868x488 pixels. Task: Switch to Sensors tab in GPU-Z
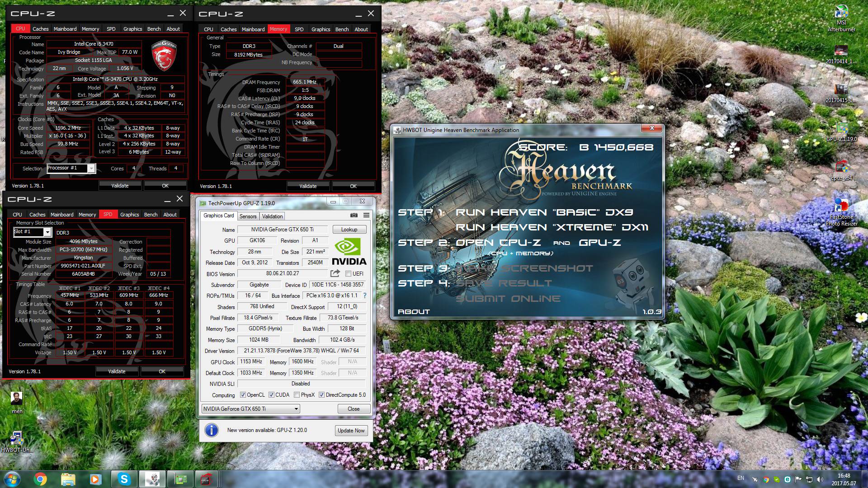tap(248, 216)
